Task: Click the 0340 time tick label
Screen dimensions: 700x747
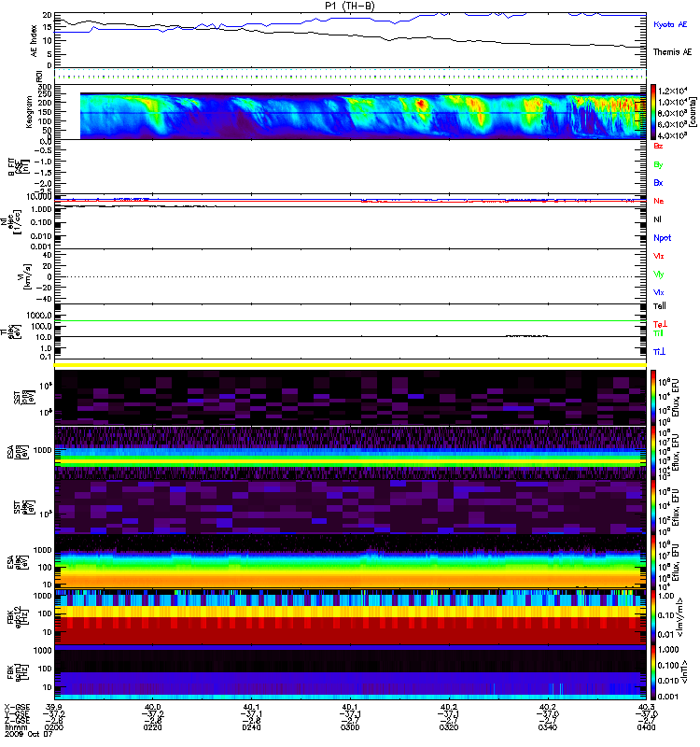Action: (548, 727)
